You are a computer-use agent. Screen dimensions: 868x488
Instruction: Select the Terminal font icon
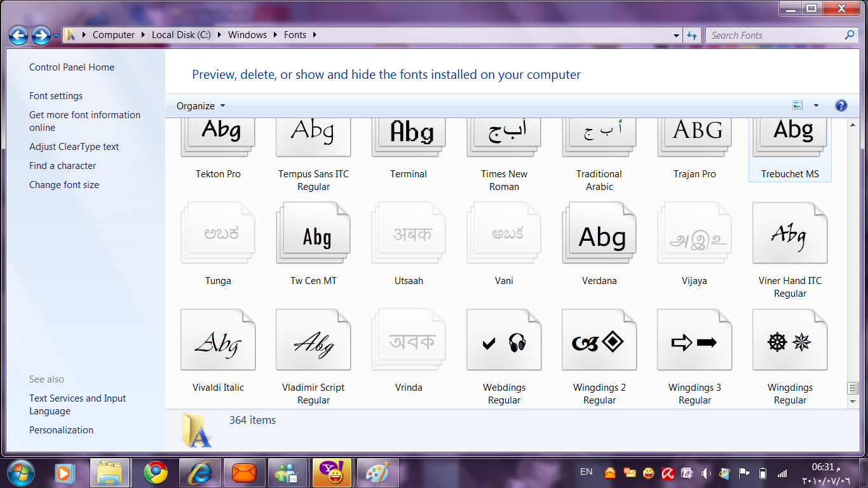tap(409, 138)
